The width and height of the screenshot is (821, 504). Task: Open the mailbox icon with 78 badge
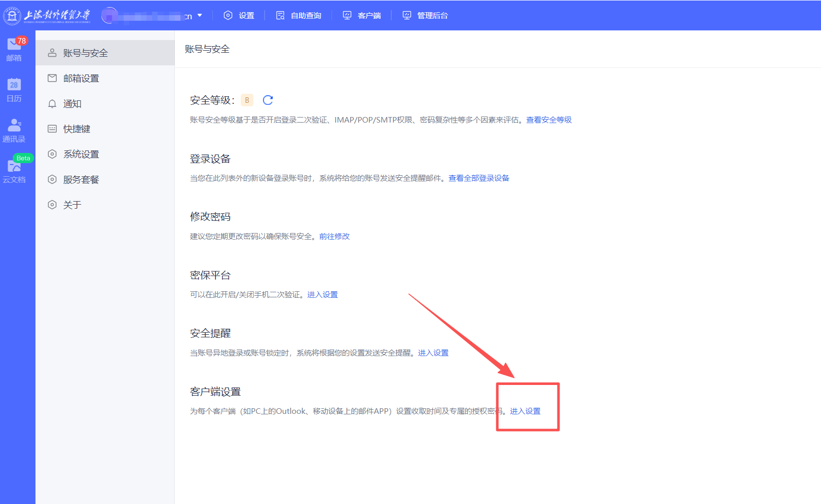(x=14, y=49)
